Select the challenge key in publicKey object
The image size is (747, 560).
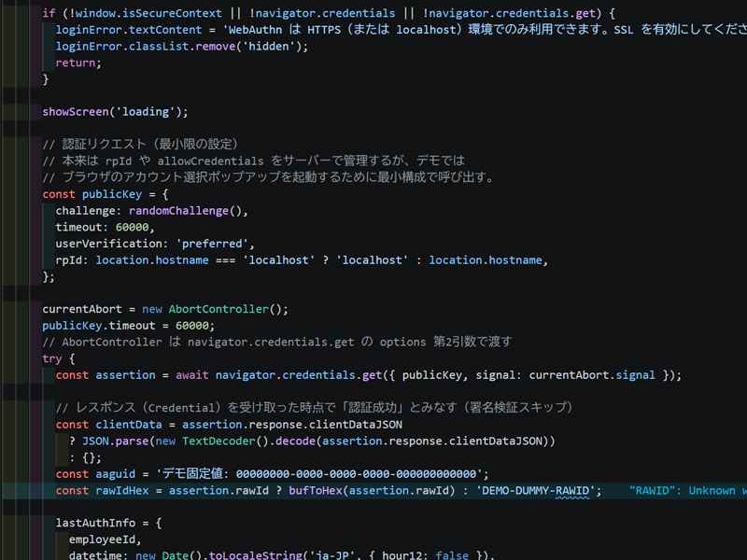pyautogui.click(x=85, y=211)
